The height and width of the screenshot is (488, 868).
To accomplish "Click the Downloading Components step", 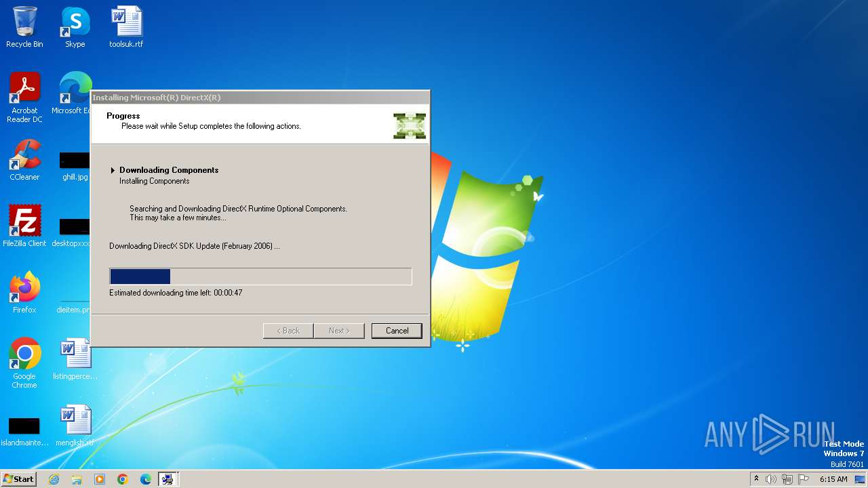I will tap(169, 170).
